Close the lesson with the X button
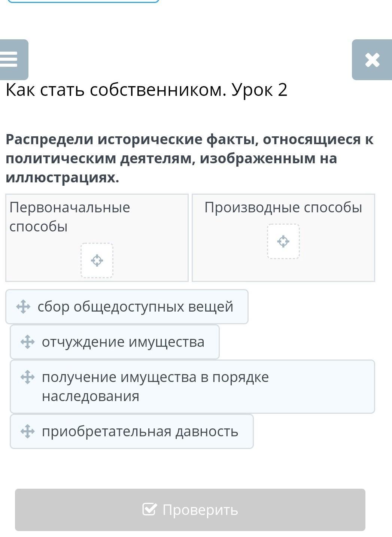This screenshot has width=392, height=537. click(x=372, y=60)
